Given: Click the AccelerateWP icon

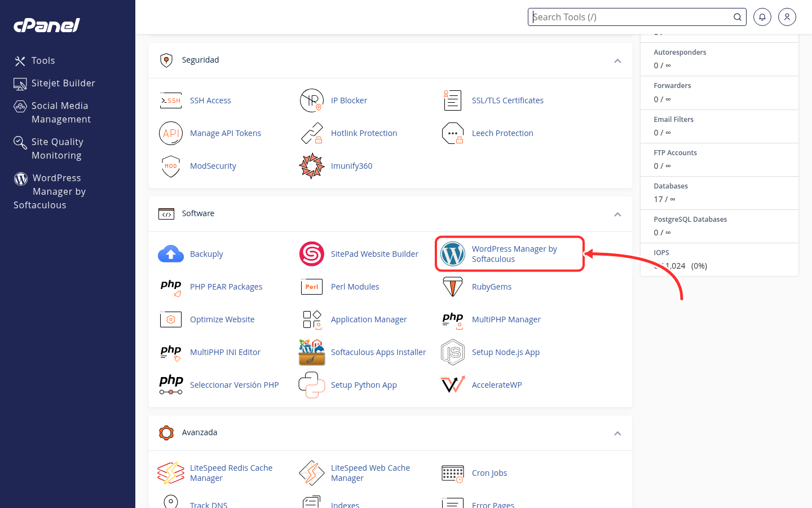Looking at the screenshot, I should pyautogui.click(x=453, y=385).
